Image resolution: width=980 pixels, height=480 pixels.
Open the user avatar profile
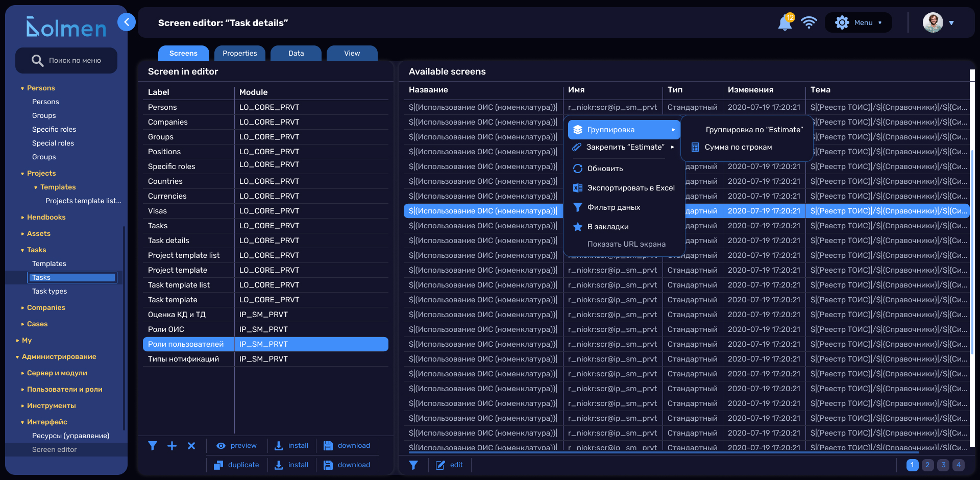click(933, 22)
